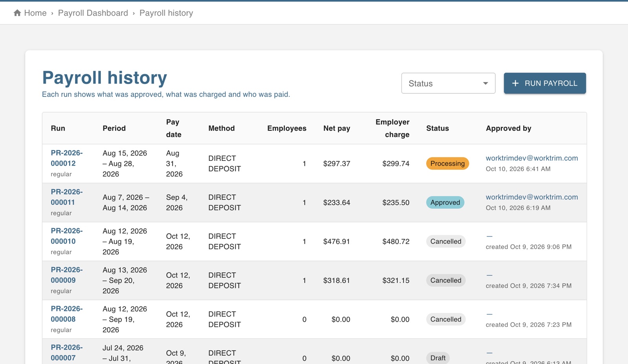Click approver email for PR-2026-000012
Image resolution: width=628 pixels, height=364 pixels.
click(532, 158)
